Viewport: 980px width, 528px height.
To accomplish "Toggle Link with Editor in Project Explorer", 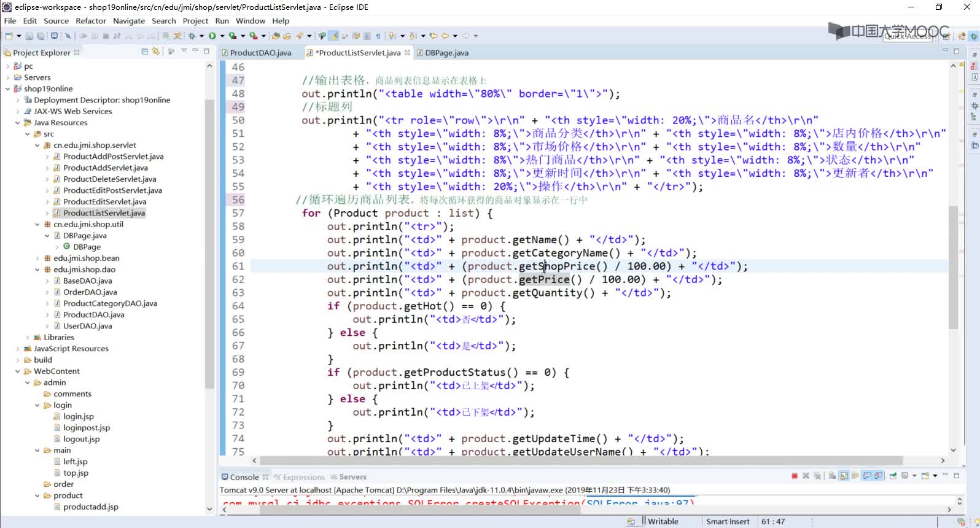I will pyautogui.click(x=156, y=52).
